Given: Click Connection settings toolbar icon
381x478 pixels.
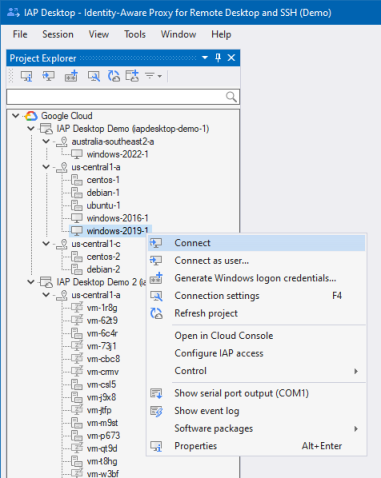Looking at the screenshot, I should [94, 76].
